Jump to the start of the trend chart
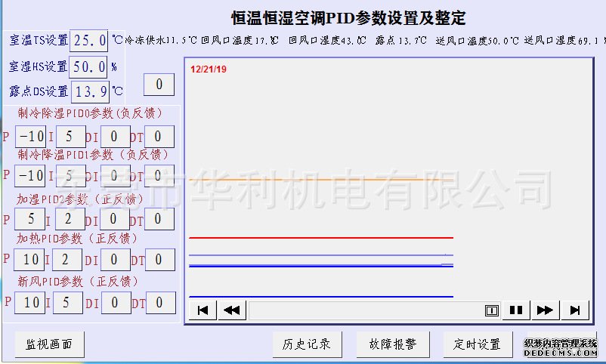Viewport: 606px width, 364px height. [203, 310]
